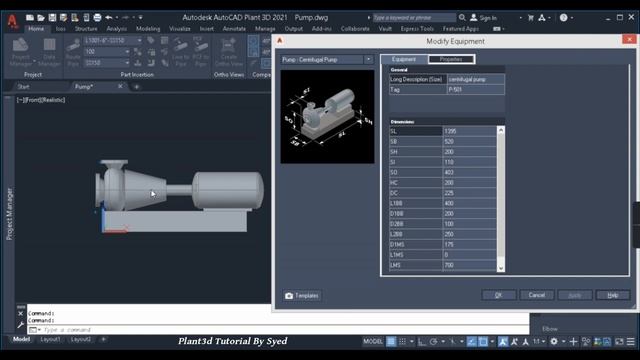Click the X icon beside command line

tap(20, 313)
